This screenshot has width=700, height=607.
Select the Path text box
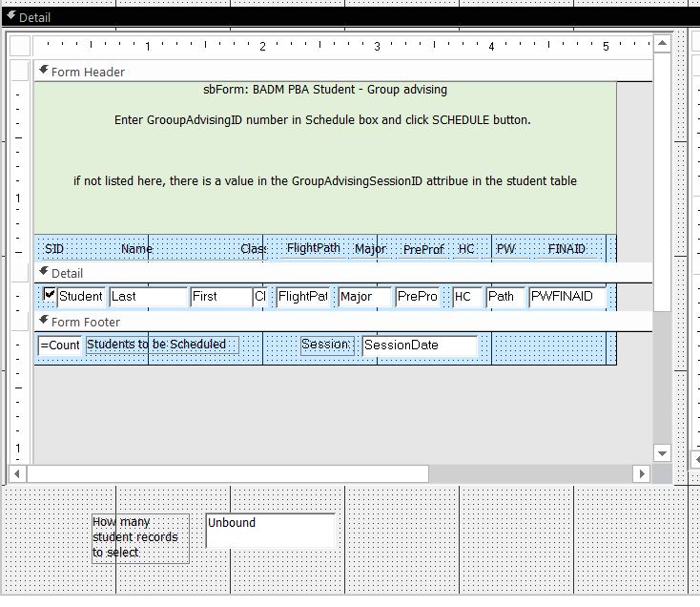(x=505, y=297)
